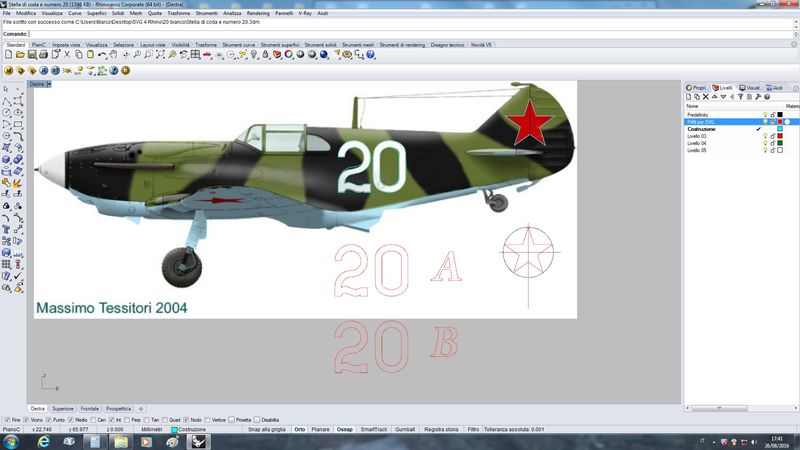This screenshot has height=450, width=800.
Task: Toggle Gumball in status bar
Action: tap(405, 430)
